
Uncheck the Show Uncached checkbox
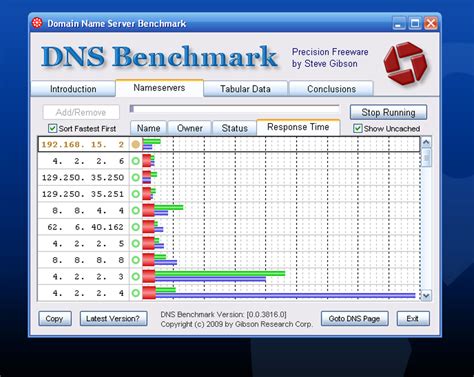[x=358, y=128]
